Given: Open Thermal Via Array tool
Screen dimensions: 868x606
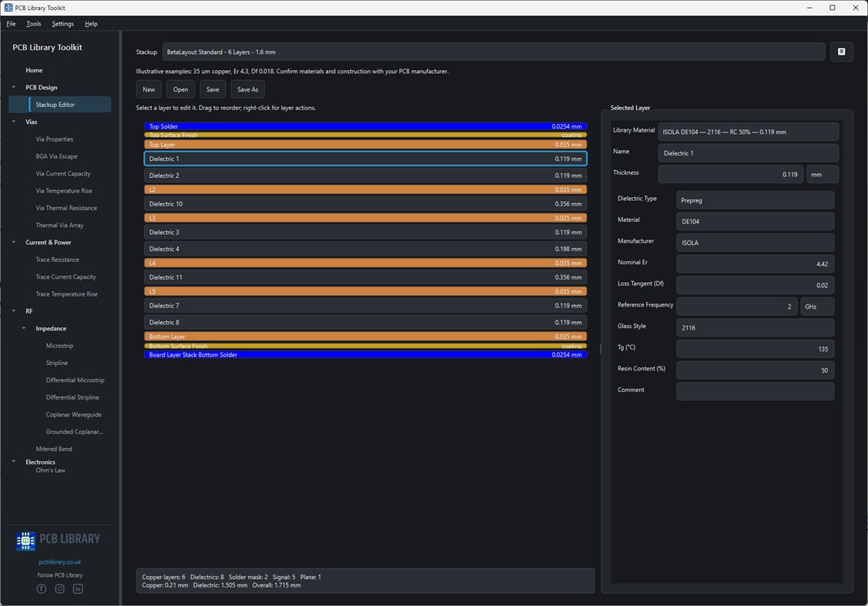Looking at the screenshot, I should (59, 226).
